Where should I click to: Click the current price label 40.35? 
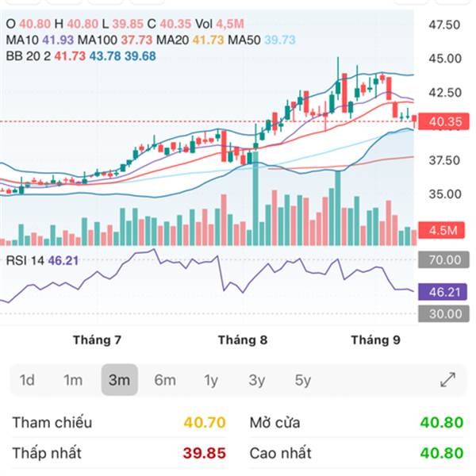(x=443, y=121)
